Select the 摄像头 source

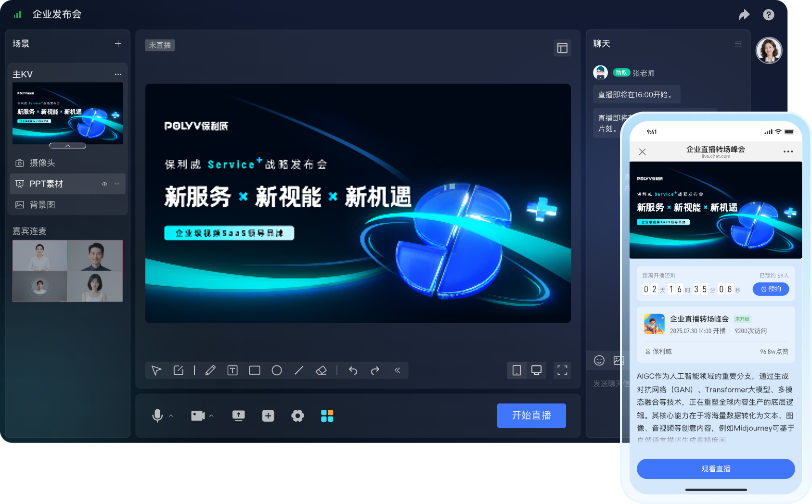pos(67,163)
